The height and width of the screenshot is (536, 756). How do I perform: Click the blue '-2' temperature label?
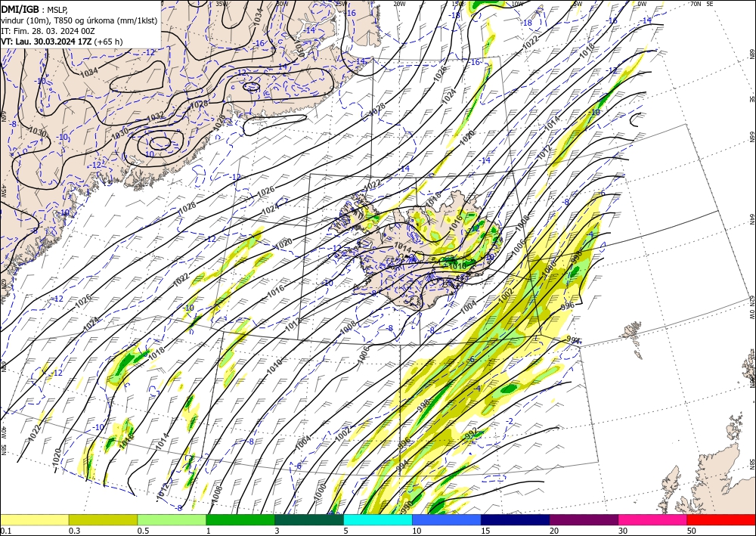point(510,421)
